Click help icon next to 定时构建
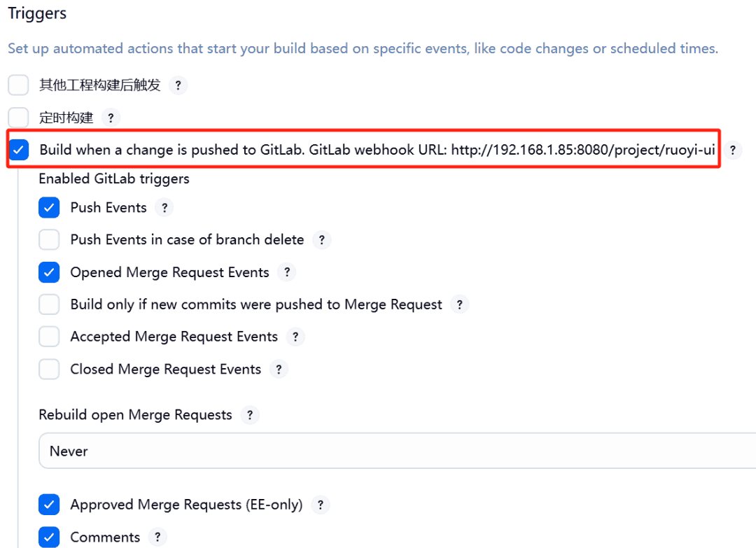Viewport: 756px width, 548px height. [x=111, y=118]
